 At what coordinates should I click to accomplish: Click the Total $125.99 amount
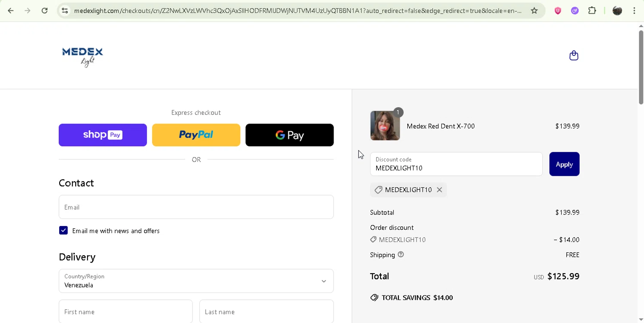(x=563, y=276)
